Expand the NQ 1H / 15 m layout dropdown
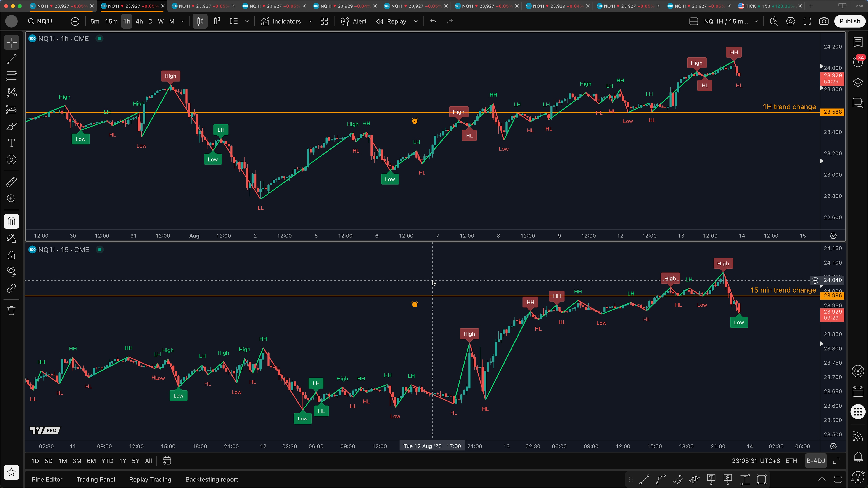868x488 pixels. coord(757,21)
